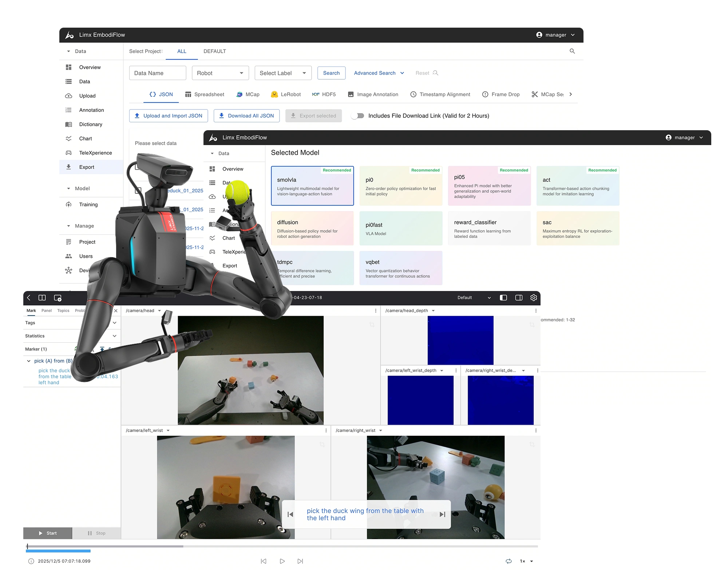This screenshot has height=582, width=728.
Task: Click the playback timeline progress bar
Action: coord(282,546)
